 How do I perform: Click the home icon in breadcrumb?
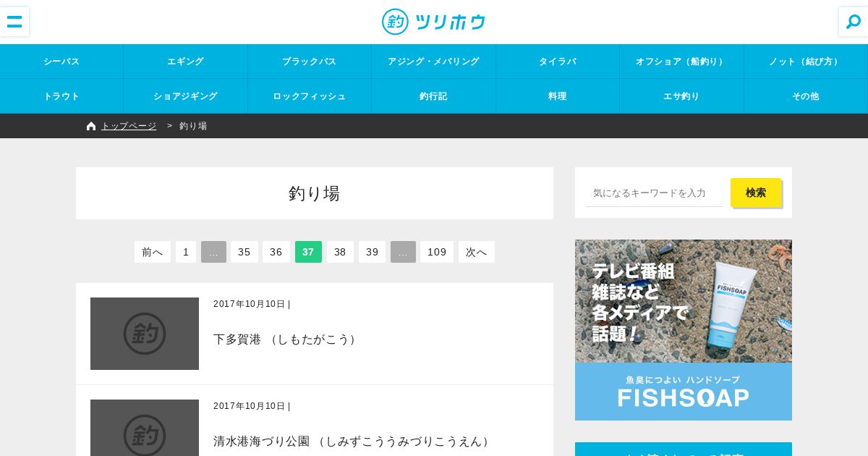pos(91,126)
